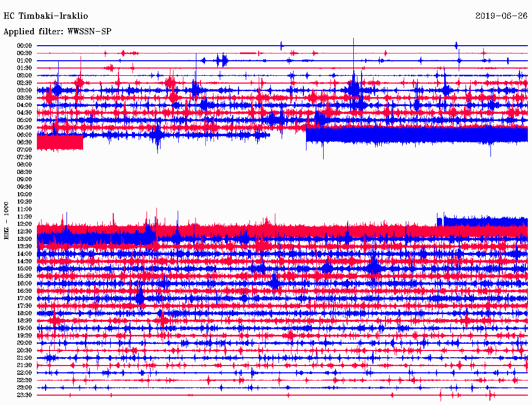Select the 11:30 time label

click(x=24, y=217)
